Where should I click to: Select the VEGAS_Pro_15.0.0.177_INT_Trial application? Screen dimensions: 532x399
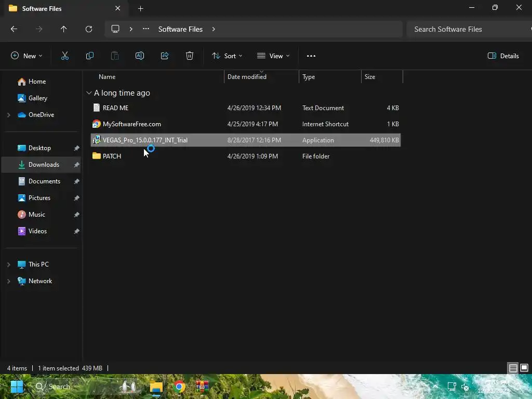(x=246, y=140)
